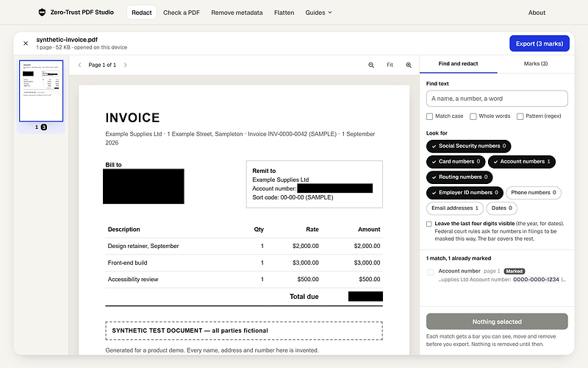Open Check a PDF
This screenshot has width=588, height=368.
tap(182, 13)
